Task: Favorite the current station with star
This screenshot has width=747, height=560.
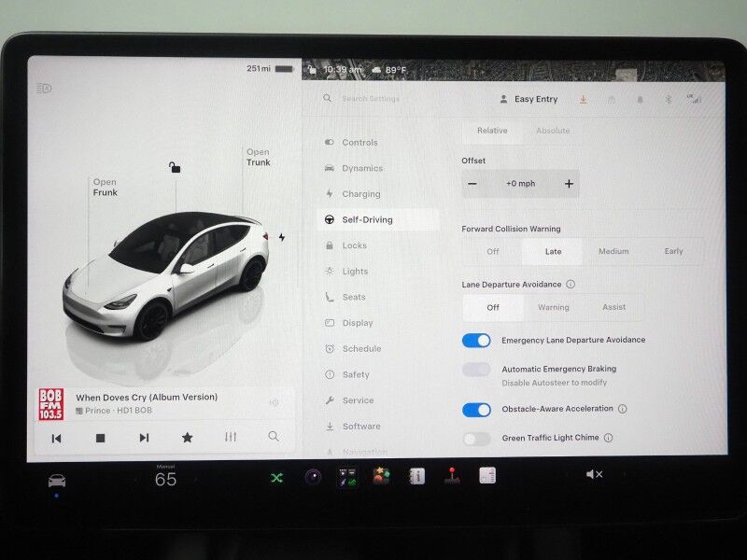Action: 188,437
